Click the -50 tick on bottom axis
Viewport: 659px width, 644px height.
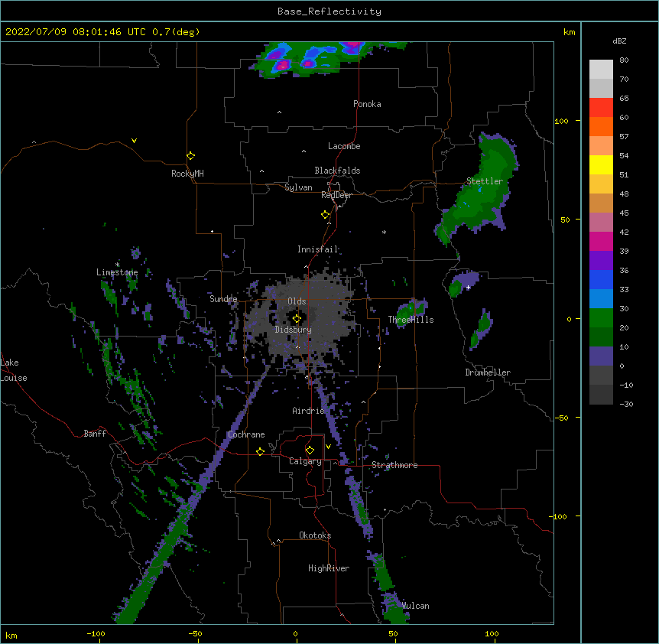point(195,633)
